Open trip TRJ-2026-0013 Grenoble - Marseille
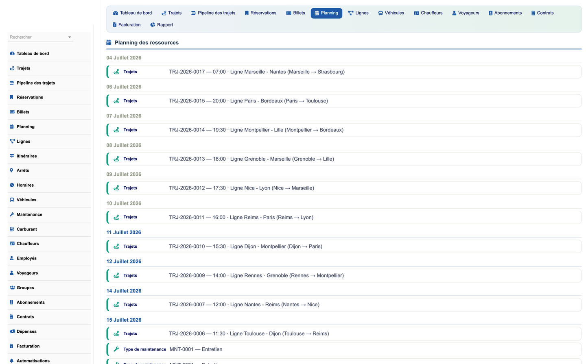Screen dimensions: 588x364 (344, 159)
